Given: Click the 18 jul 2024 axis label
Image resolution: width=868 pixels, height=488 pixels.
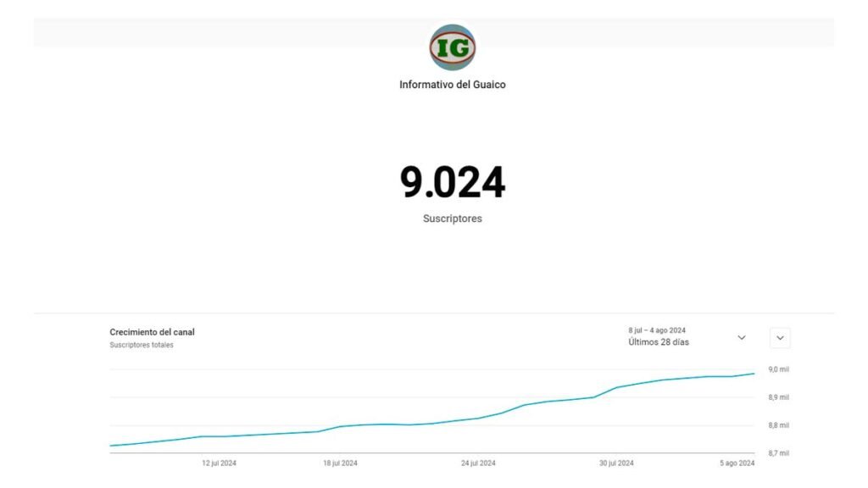Looking at the screenshot, I should 340,463.
